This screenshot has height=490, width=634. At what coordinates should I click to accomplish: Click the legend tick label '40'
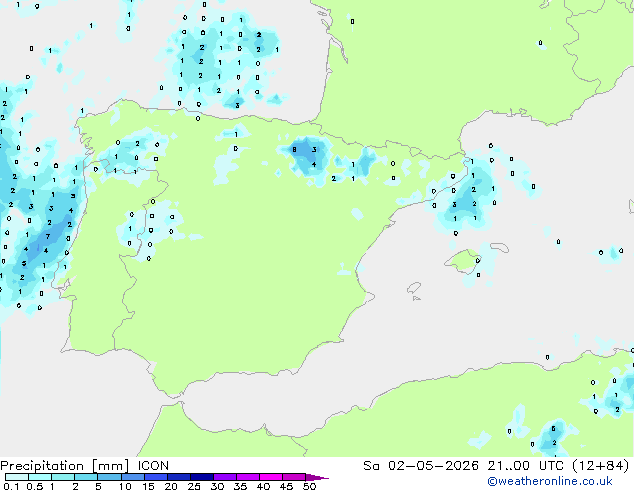point(263,486)
